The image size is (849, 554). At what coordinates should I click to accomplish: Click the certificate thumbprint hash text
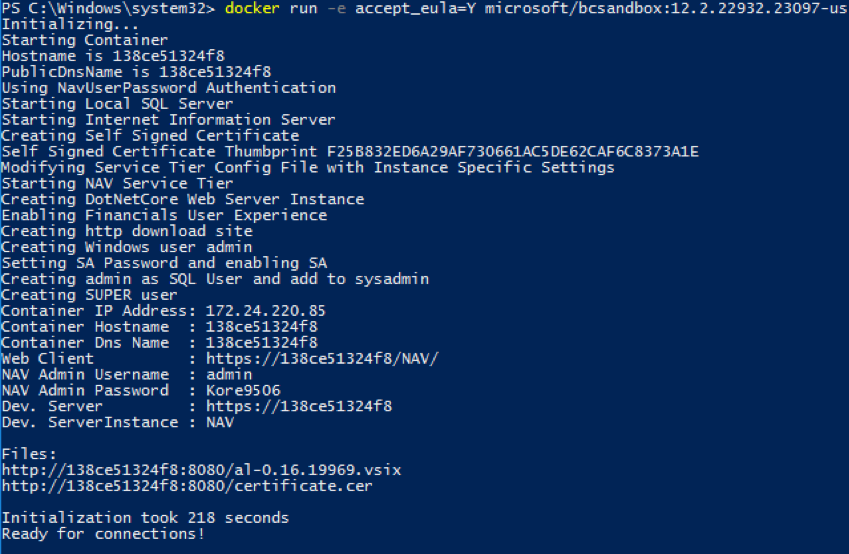pos(513,152)
